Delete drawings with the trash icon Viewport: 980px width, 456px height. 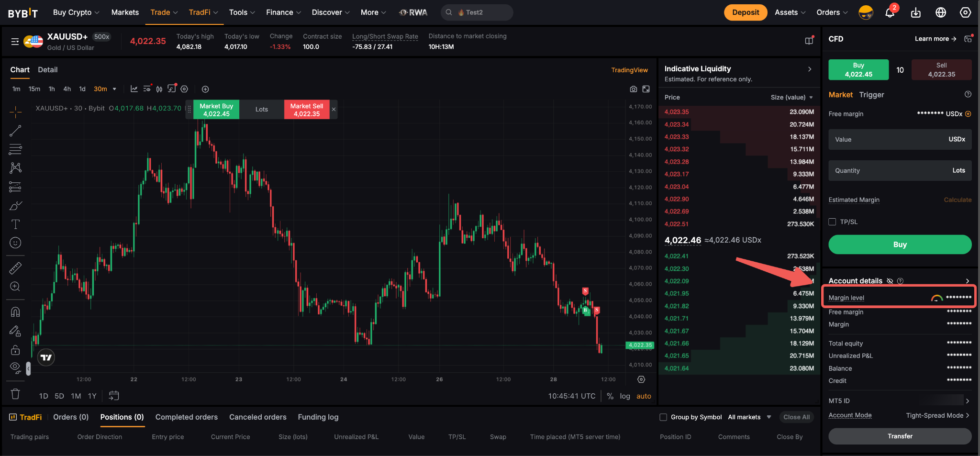[15, 394]
